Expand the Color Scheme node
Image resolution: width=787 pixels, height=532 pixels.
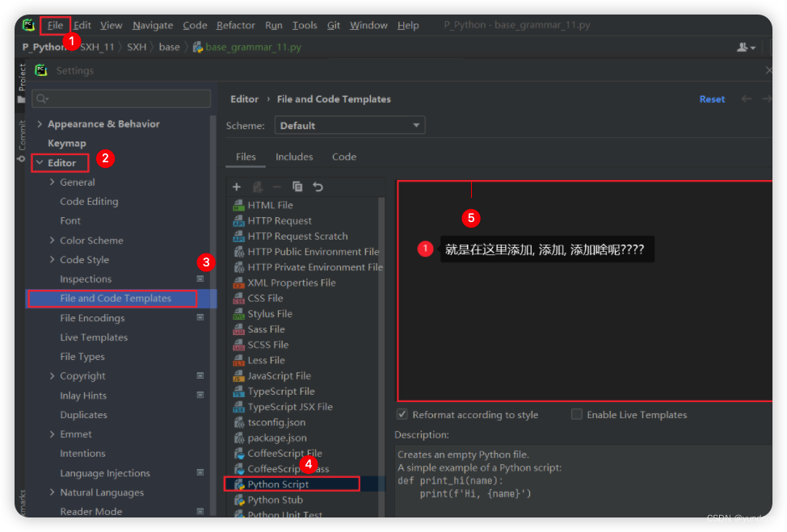(x=53, y=241)
